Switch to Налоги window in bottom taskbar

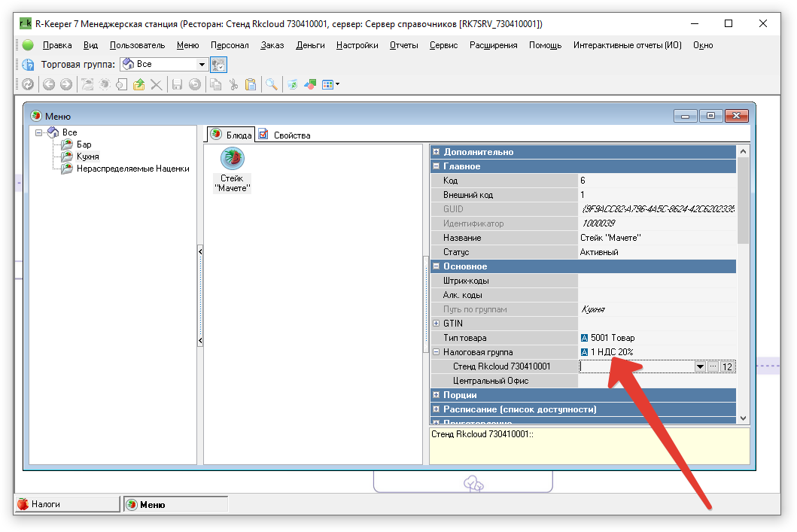pyautogui.click(x=66, y=504)
